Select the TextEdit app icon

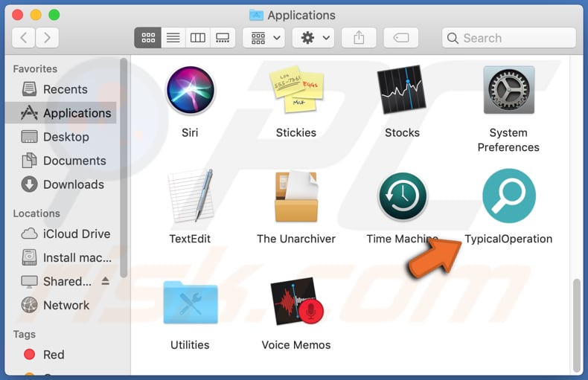(190, 196)
